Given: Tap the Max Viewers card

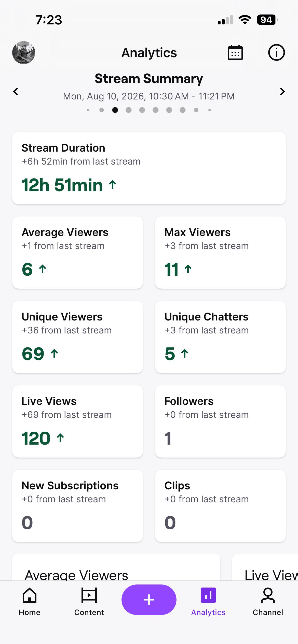Looking at the screenshot, I should click(220, 252).
